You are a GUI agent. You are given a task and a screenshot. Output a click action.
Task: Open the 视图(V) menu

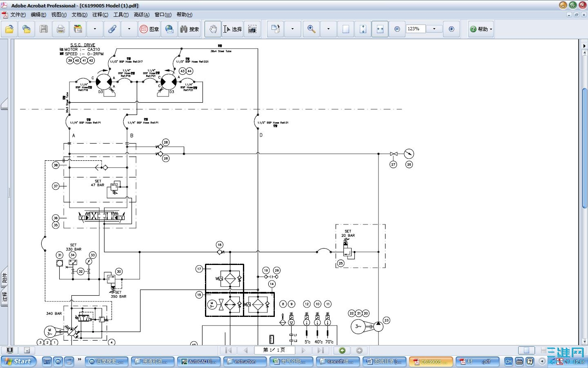coord(59,15)
